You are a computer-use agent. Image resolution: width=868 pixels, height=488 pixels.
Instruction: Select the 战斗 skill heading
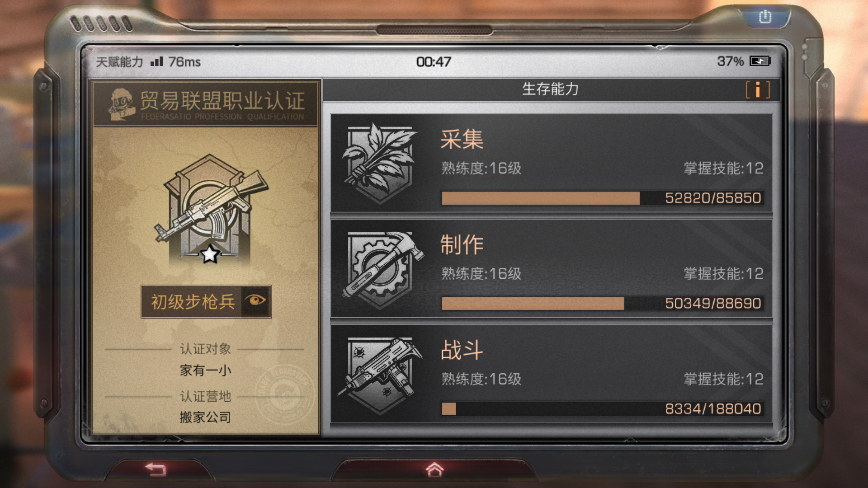pos(462,350)
